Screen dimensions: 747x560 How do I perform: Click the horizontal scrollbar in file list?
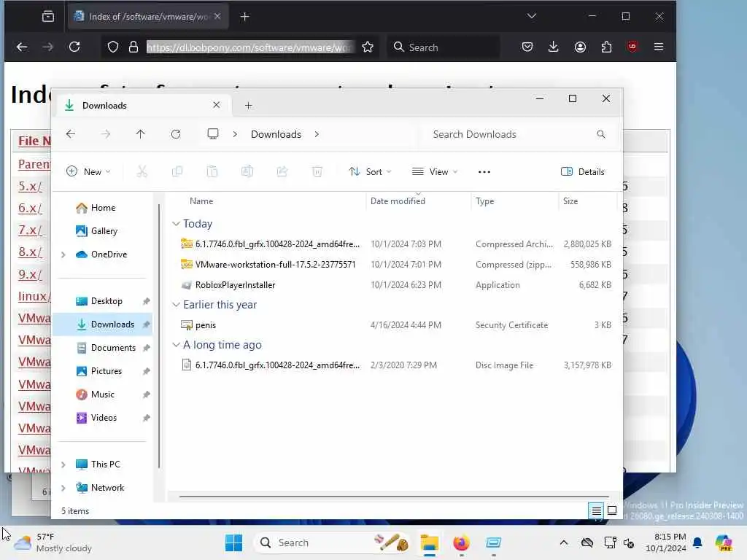click(x=394, y=496)
